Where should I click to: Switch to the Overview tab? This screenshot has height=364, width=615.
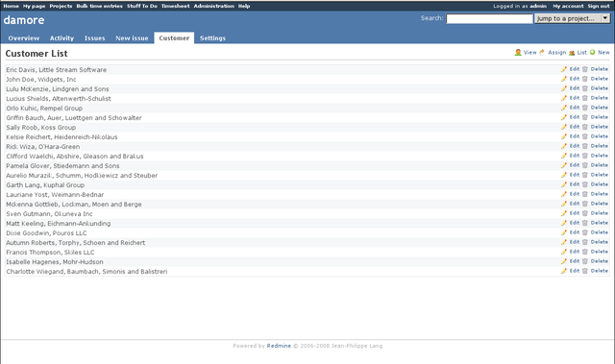[23, 38]
